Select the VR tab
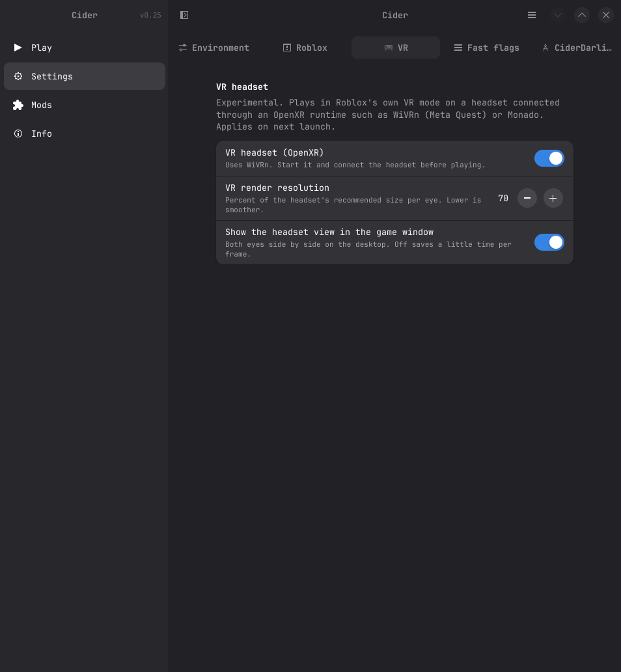This screenshot has width=621, height=672. (396, 48)
